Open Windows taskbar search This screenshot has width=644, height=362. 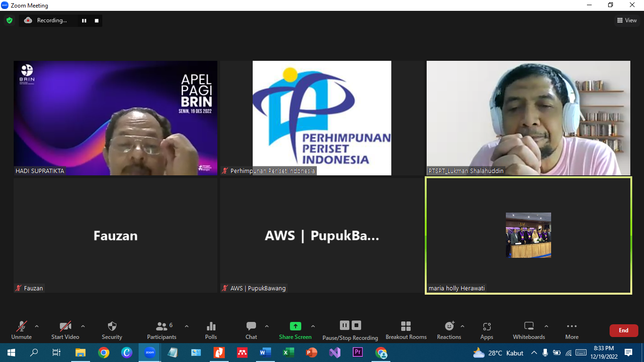pyautogui.click(x=34, y=353)
